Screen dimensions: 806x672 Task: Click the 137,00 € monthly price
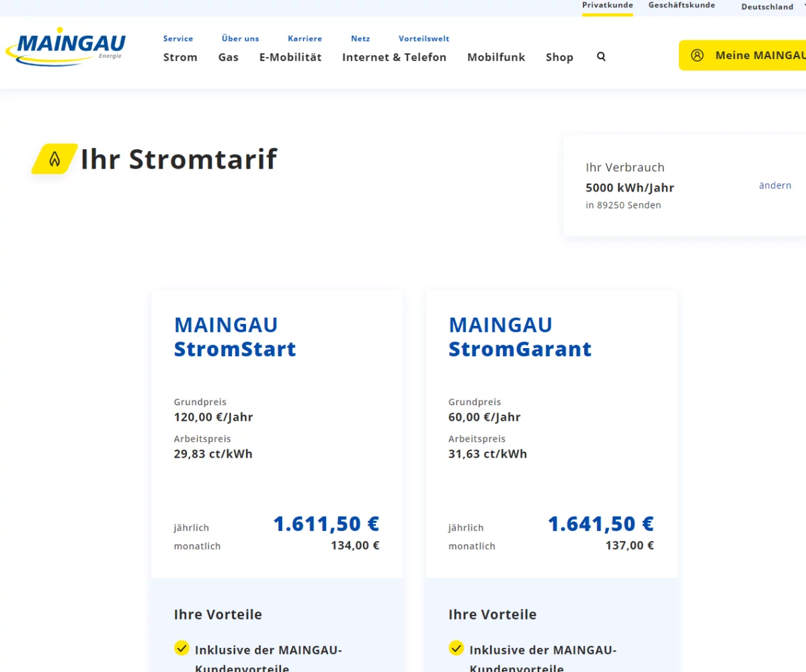(630, 546)
